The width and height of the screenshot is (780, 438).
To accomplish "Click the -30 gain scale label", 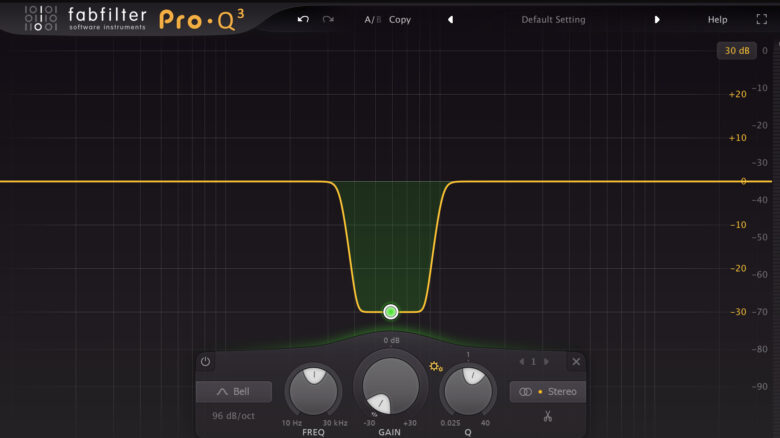I will (738, 312).
